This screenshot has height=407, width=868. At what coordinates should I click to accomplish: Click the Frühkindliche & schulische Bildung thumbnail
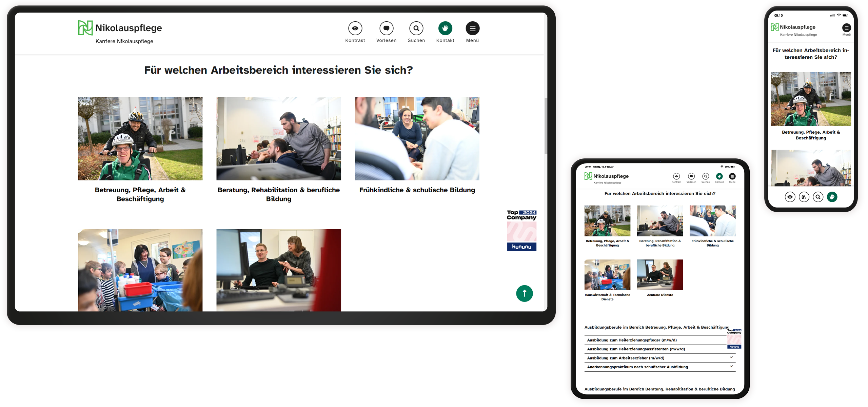pyautogui.click(x=417, y=138)
